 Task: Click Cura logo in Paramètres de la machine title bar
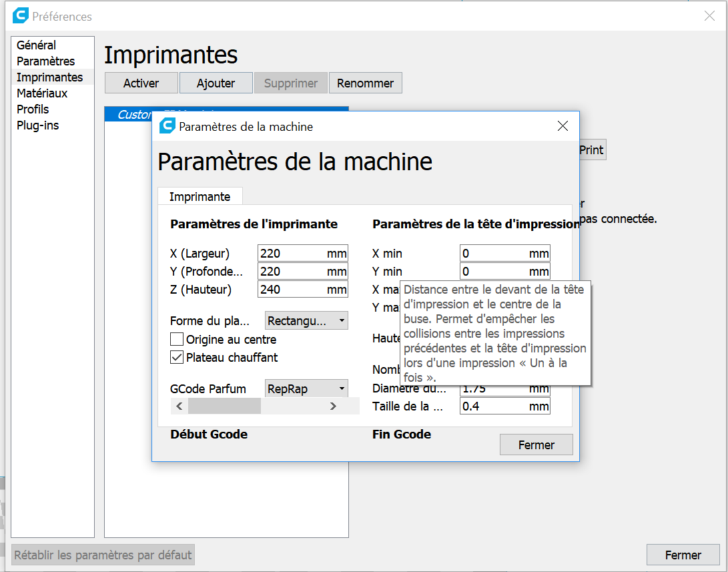tap(167, 126)
